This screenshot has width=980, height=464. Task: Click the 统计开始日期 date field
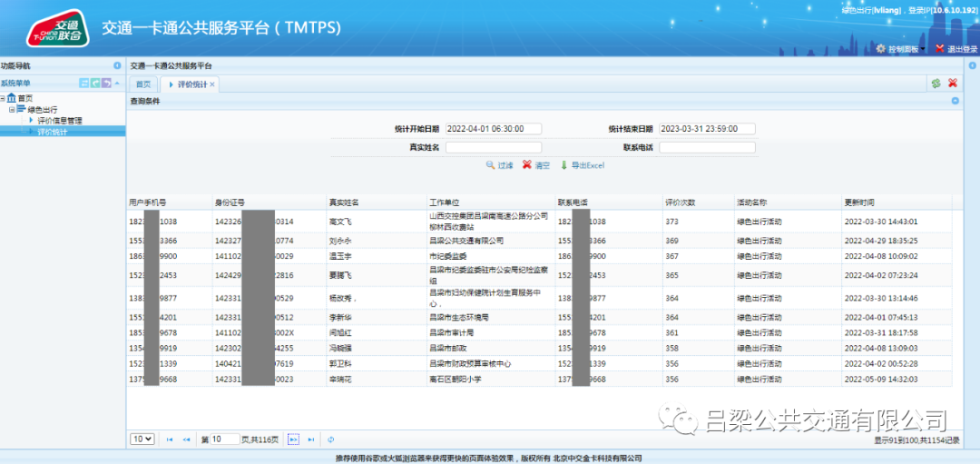click(x=494, y=129)
